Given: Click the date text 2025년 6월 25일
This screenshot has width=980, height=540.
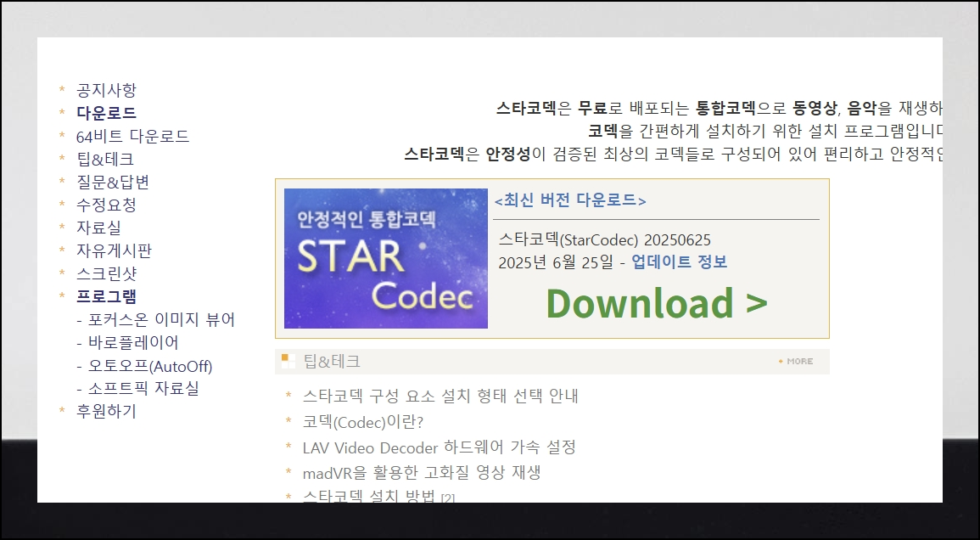Looking at the screenshot, I should pyautogui.click(x=556, y=262).
